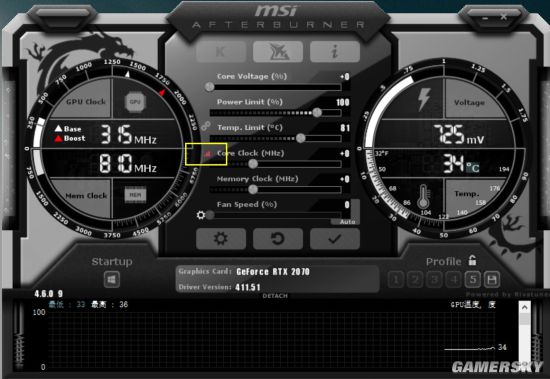Enable the Windows Startup toggle
The height and width of the screenshot is (379, 550).
click(x=112, y=280)
